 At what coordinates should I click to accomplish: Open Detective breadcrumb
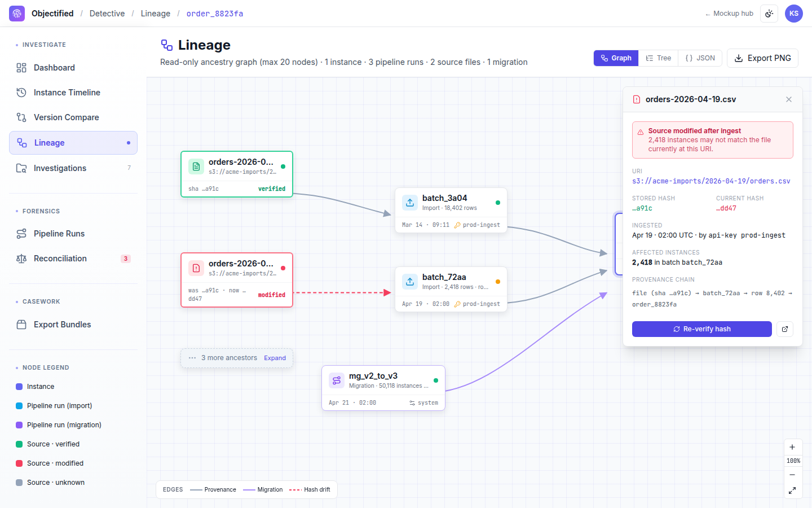(107, 14)
